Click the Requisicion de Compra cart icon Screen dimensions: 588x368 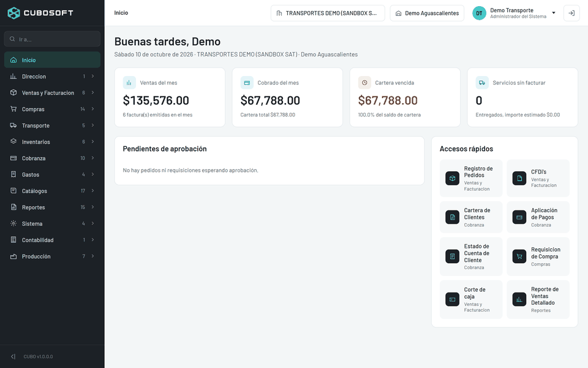[x=519, y=256]
